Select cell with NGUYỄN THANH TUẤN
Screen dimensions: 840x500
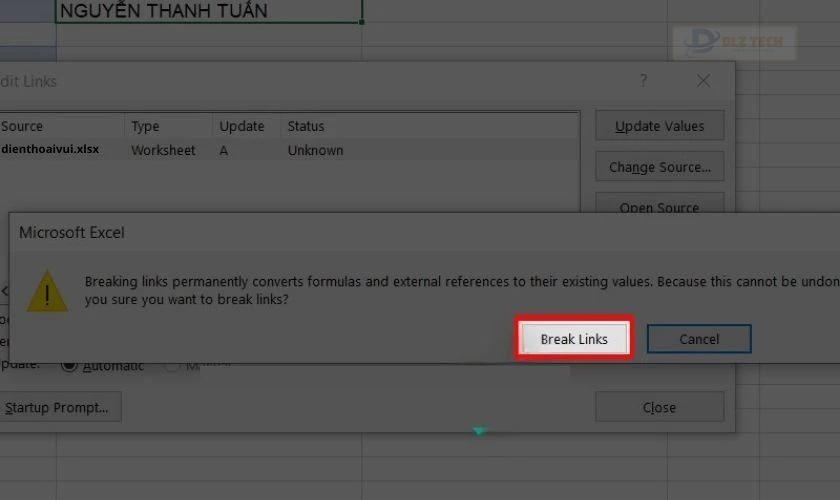coord(209,11)
